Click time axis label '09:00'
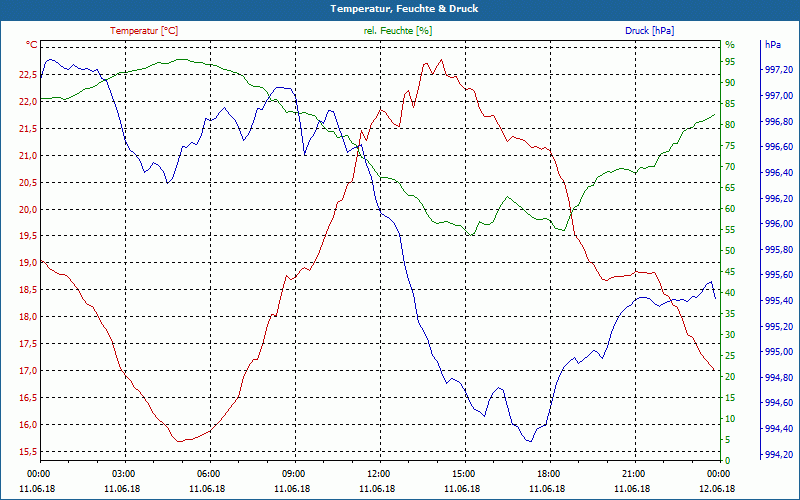 (294, 473)
